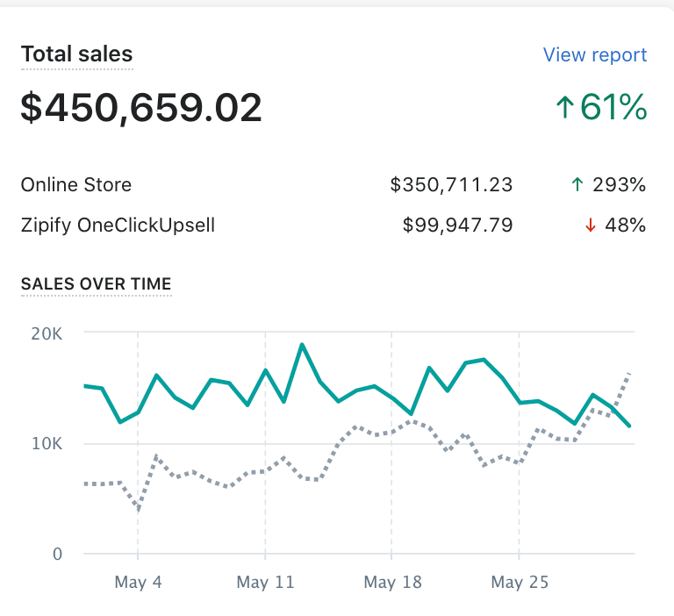Click the red down arrow beside 48%

(x=590, y=226)
